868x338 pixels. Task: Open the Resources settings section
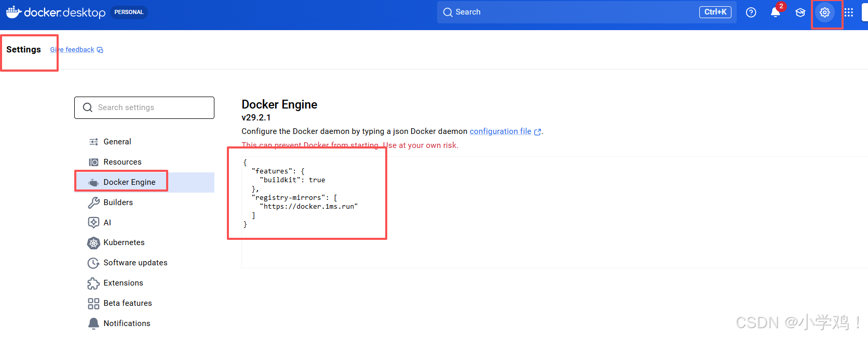[x=144, y=162]
